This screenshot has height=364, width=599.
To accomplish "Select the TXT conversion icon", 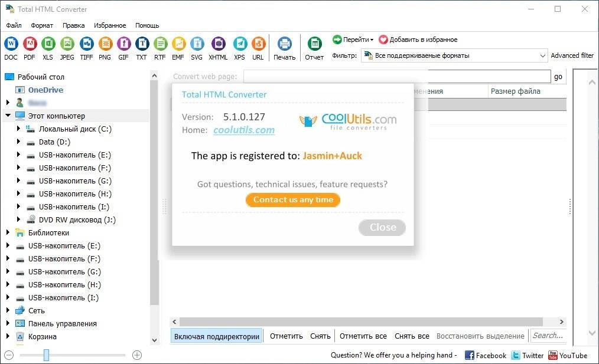I will coord(142,44).
